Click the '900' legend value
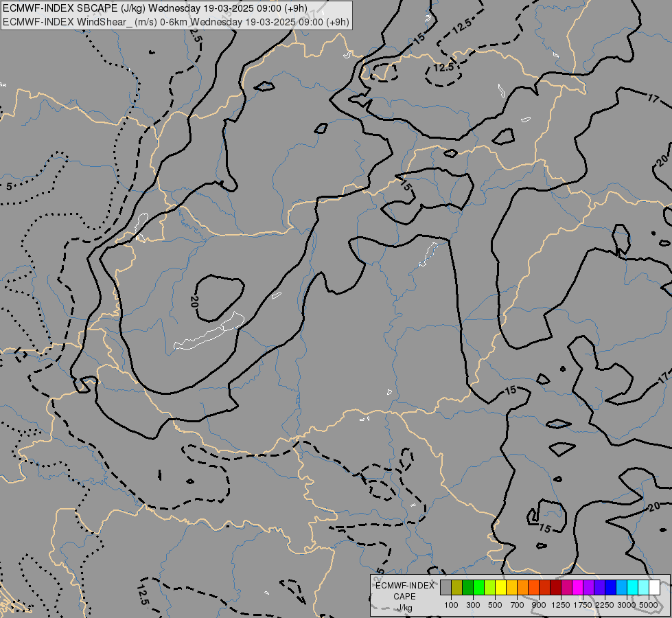The width and height of the screenshot is (672, 618). pyautogui.click(x=539, y=605)
